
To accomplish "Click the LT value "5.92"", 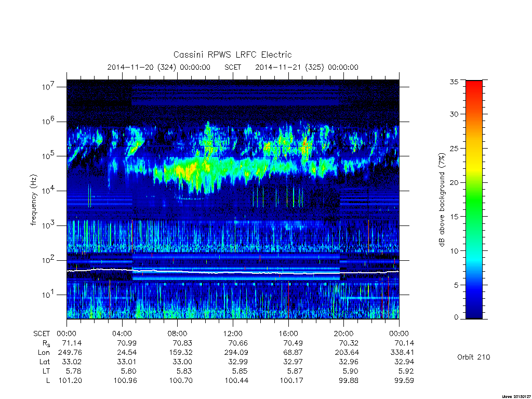I will point(406,371).
